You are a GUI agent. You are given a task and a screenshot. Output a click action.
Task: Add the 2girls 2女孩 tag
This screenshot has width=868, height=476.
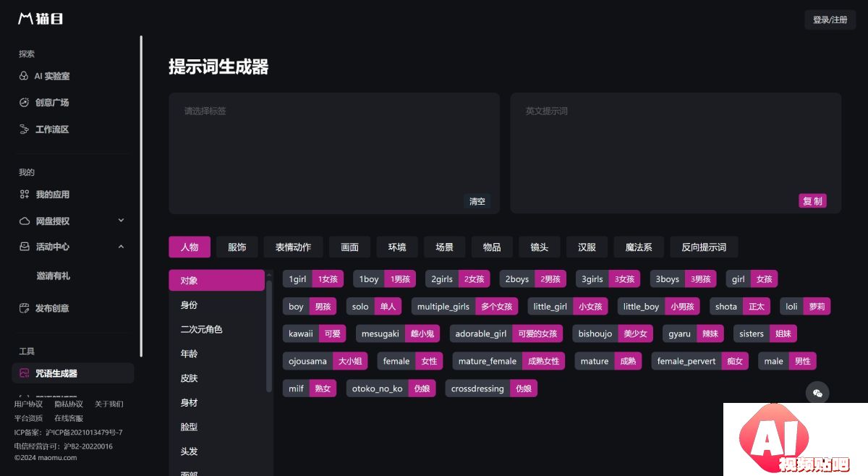point(457,279)
